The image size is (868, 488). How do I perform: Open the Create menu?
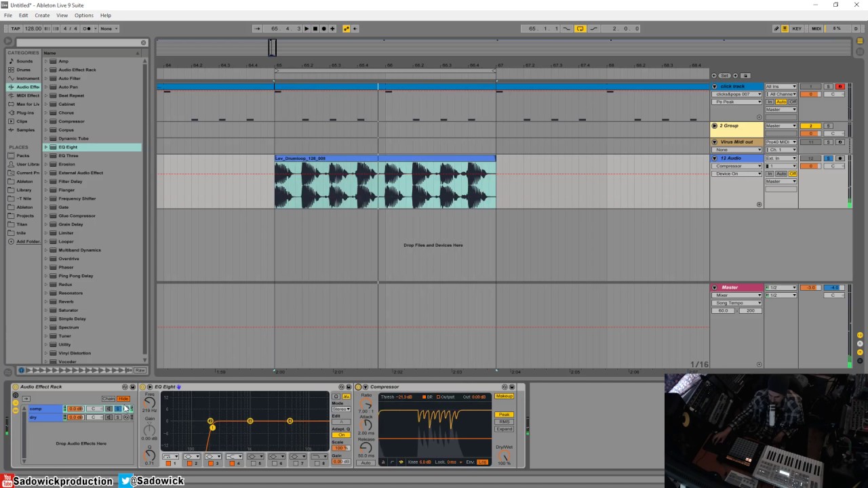42,15
